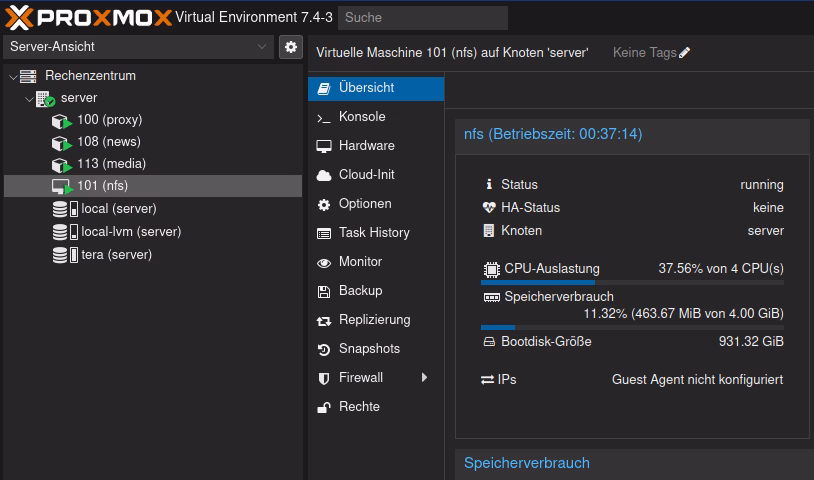Click the memory usage progress bar
Screen dimensions: 814x480
click(632, 327)
